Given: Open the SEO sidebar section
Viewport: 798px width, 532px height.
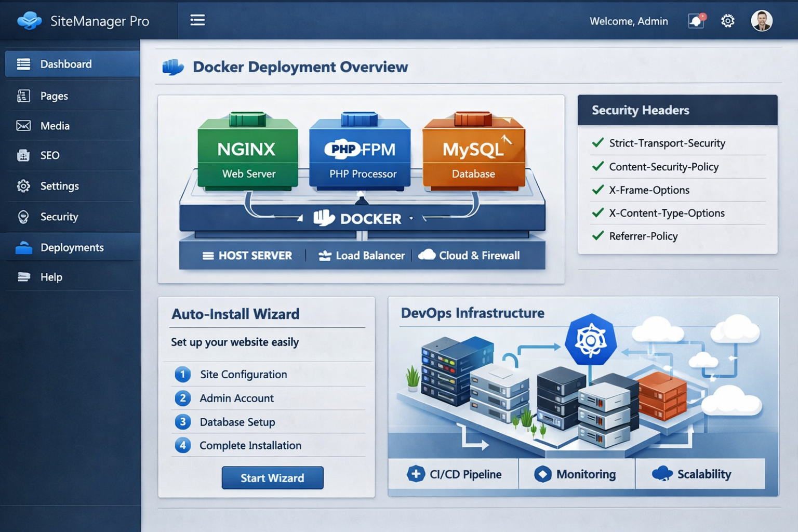Looking at the screenshot, I should (x=49, y=155).
